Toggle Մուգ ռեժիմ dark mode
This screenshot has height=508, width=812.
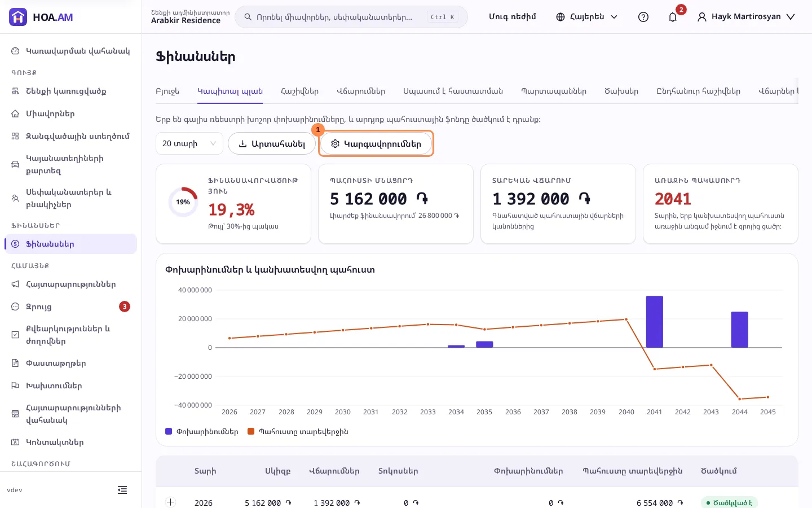tap(512, 17)
